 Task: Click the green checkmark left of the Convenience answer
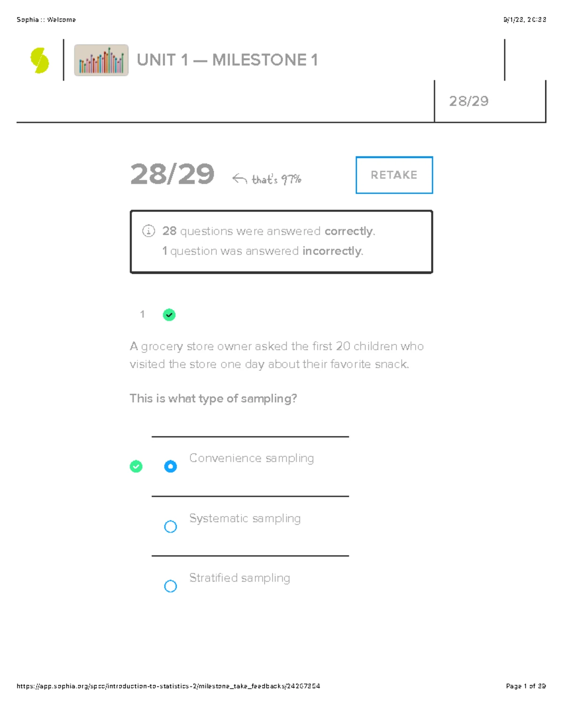[136, 466]
